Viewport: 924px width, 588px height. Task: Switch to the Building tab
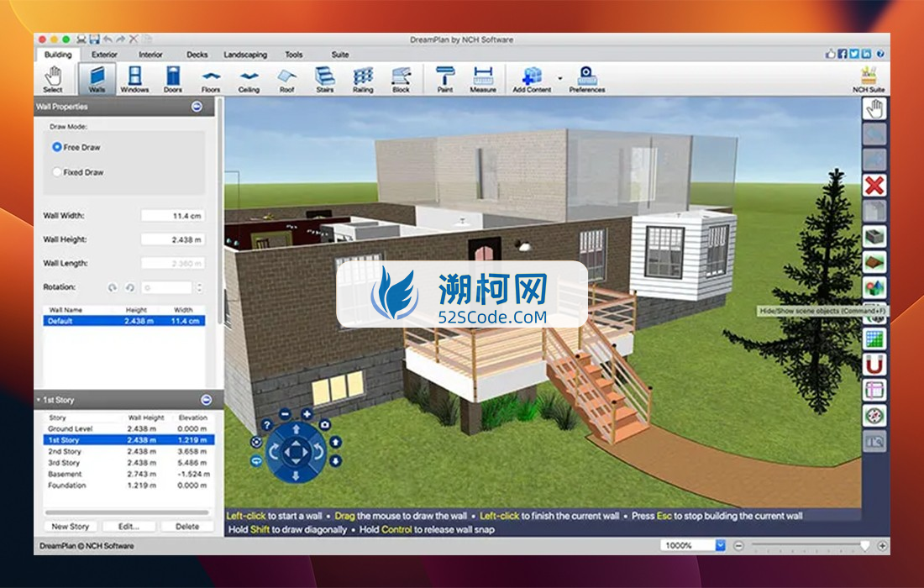pyautogui.click(x=58, y=55)
